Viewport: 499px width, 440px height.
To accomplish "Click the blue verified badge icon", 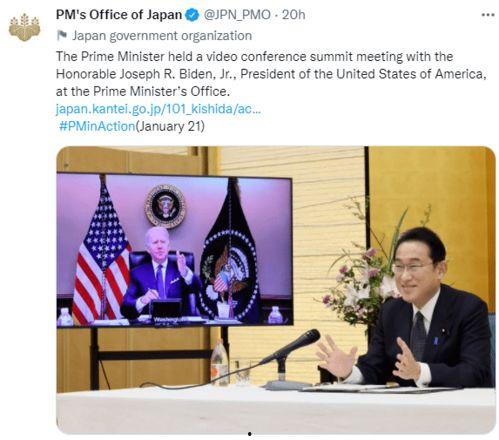I will coord(192,15).
